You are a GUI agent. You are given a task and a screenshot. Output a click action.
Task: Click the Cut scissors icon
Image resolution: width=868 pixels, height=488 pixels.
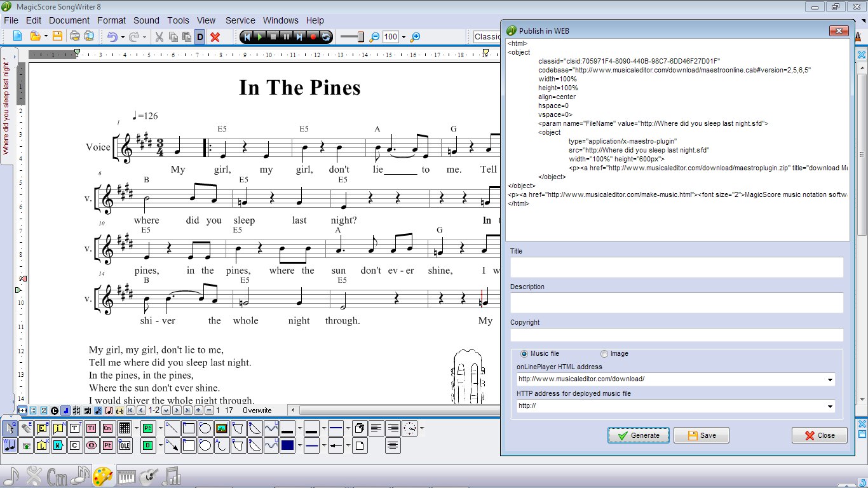coord(159,36)
